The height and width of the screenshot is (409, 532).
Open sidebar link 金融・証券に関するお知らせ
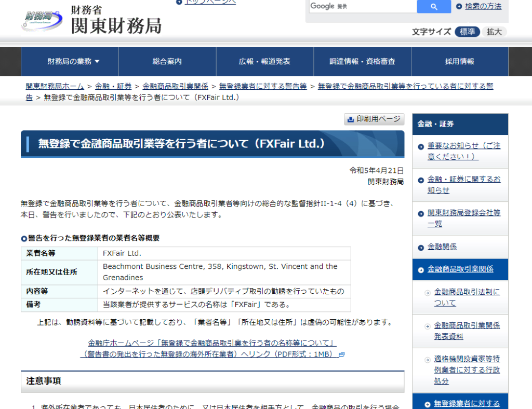tap(463, 185)
